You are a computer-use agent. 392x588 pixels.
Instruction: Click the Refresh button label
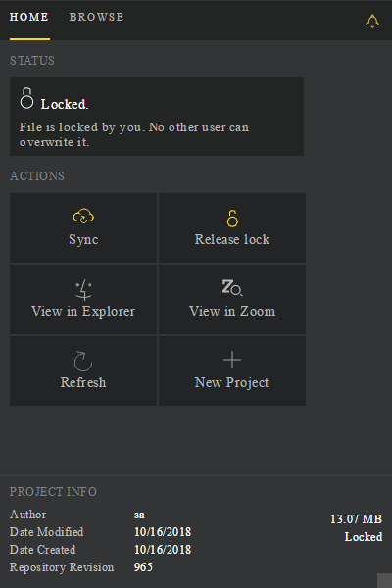(83, 382)
